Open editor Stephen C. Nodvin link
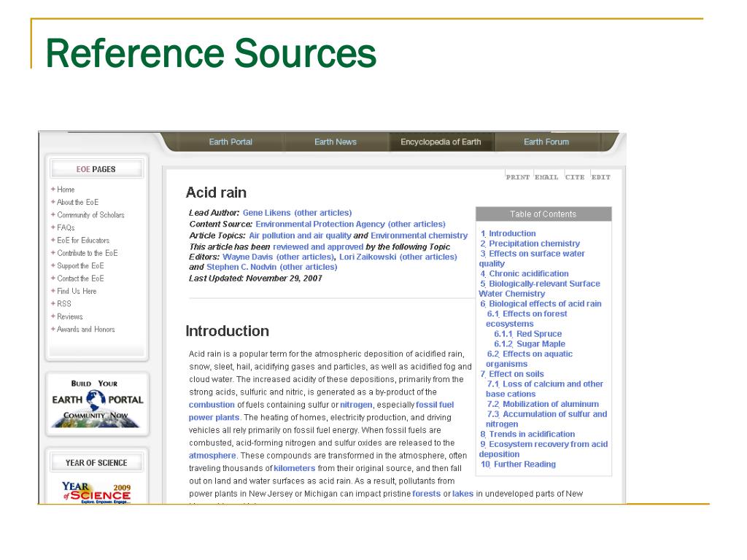This screenshot has height=560, width=747. pos(241,267)
